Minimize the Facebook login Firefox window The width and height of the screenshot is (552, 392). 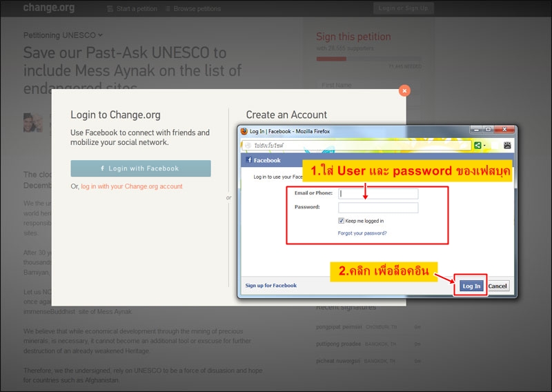(x=476, y=130)
